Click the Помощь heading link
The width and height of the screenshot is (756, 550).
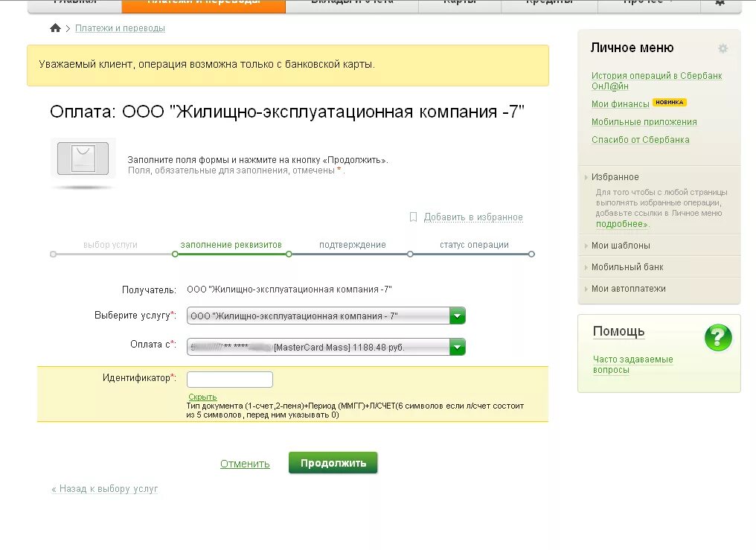[x=618, y=332]
